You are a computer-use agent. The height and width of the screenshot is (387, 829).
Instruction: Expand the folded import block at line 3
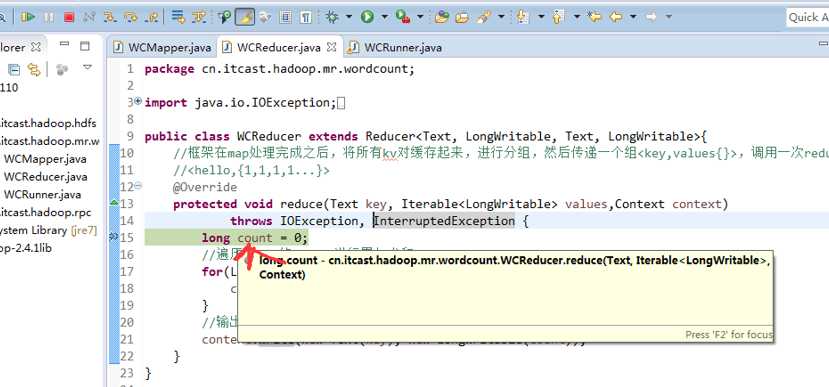click(x=138, y=101)
